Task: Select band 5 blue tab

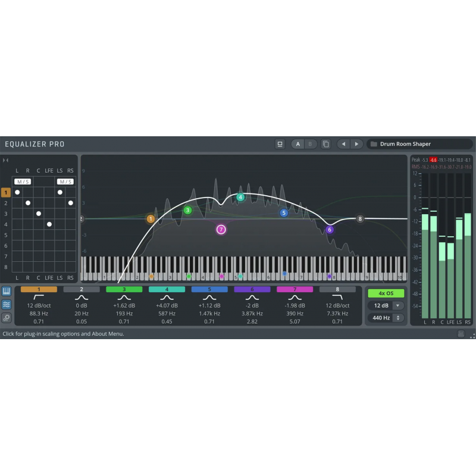Action: click(x=209, y=289)
